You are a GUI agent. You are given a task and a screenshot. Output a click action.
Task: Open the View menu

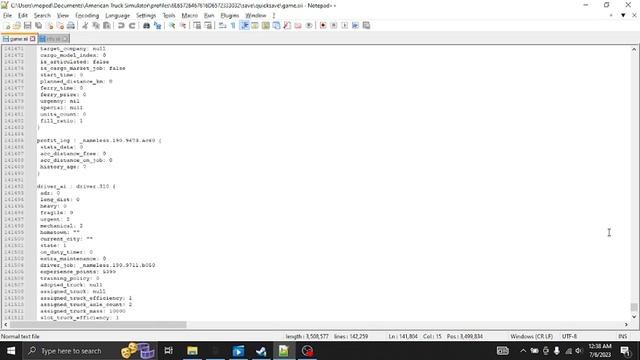[x=63, y=16]
